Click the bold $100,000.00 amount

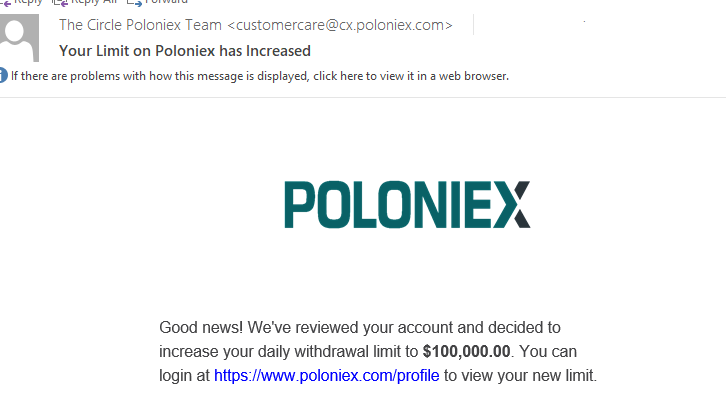(x=466, y=352)
